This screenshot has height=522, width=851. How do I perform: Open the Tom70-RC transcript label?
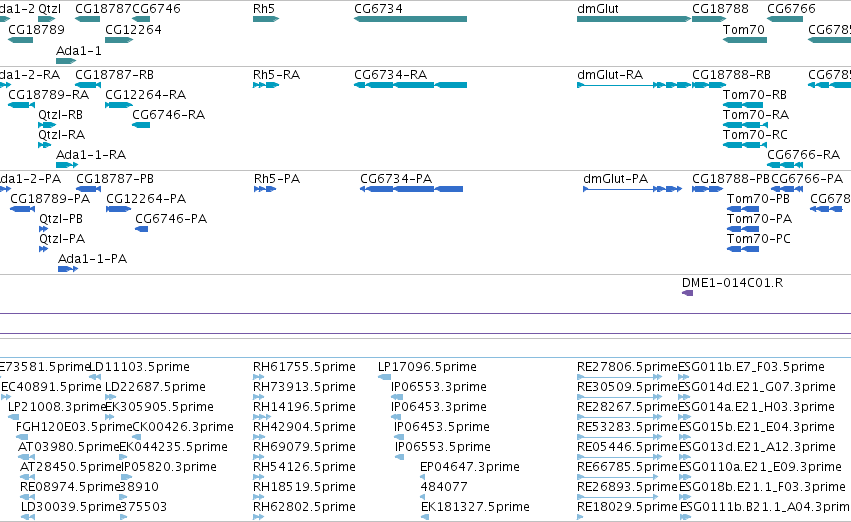tap(755, 135)
